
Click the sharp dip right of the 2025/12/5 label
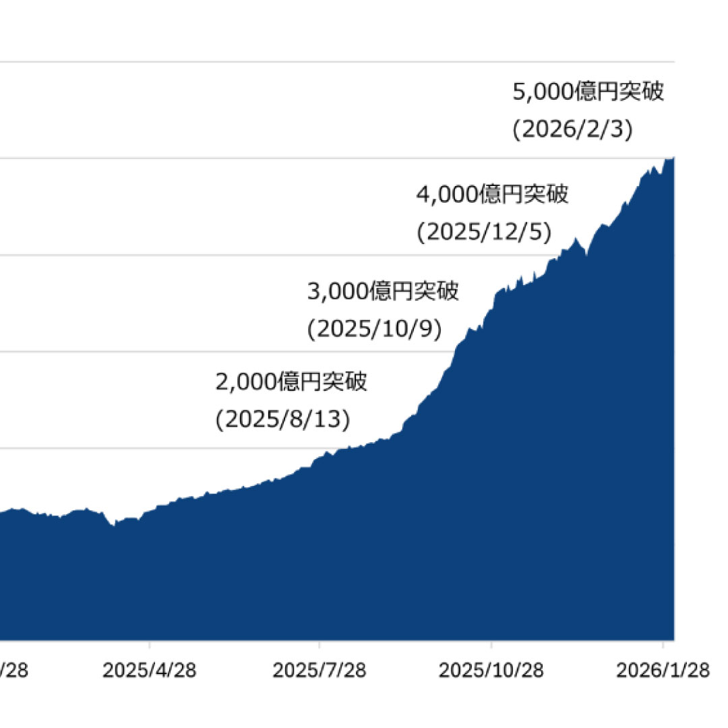[586, 255]
